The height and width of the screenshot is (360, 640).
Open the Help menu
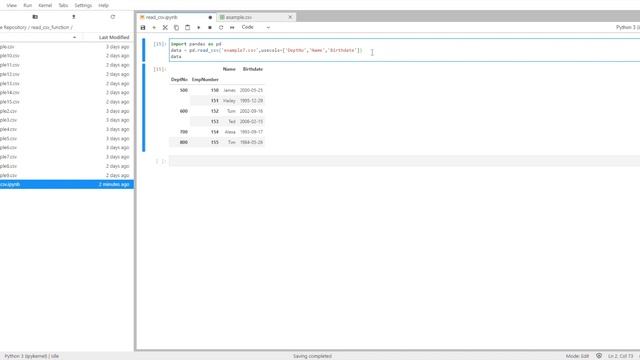click(x=104, y=5)
